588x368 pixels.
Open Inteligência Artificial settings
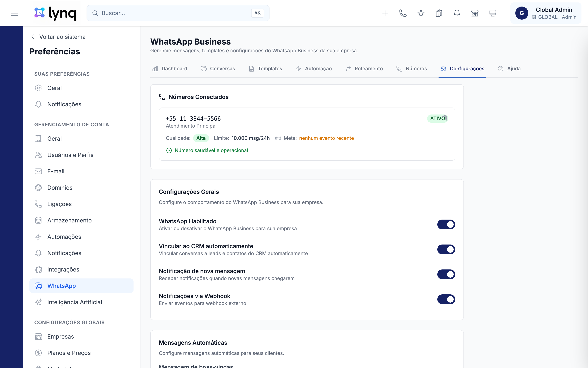pos(81,302)
